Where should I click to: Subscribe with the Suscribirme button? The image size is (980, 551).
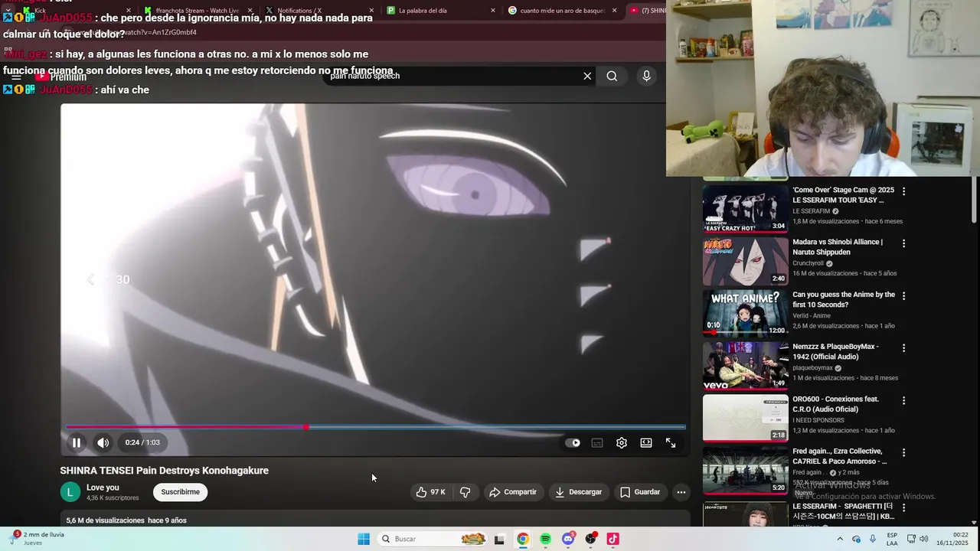click(181, 492)
